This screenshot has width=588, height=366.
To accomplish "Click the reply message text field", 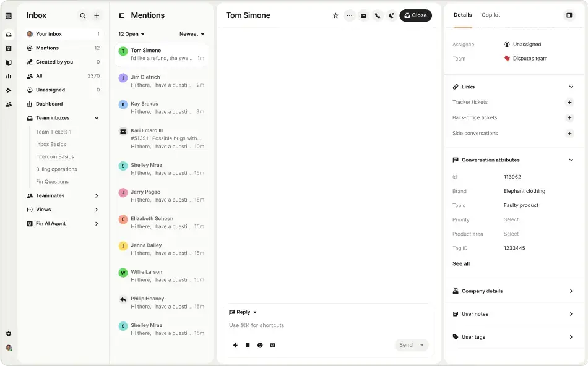I will point(328,325).
